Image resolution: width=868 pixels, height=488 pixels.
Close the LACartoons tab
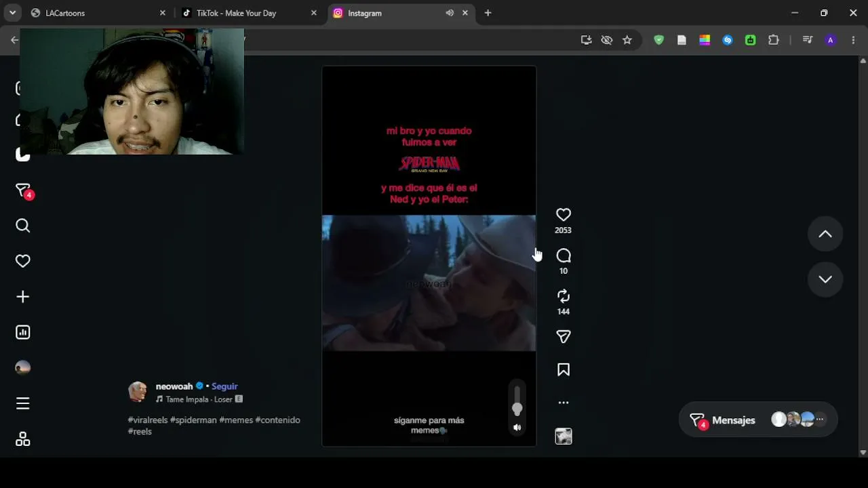pos(163,13)
